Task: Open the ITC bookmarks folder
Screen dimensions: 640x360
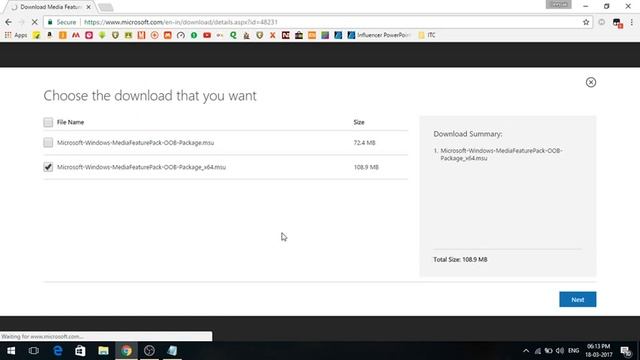Action: coord(427,36)
